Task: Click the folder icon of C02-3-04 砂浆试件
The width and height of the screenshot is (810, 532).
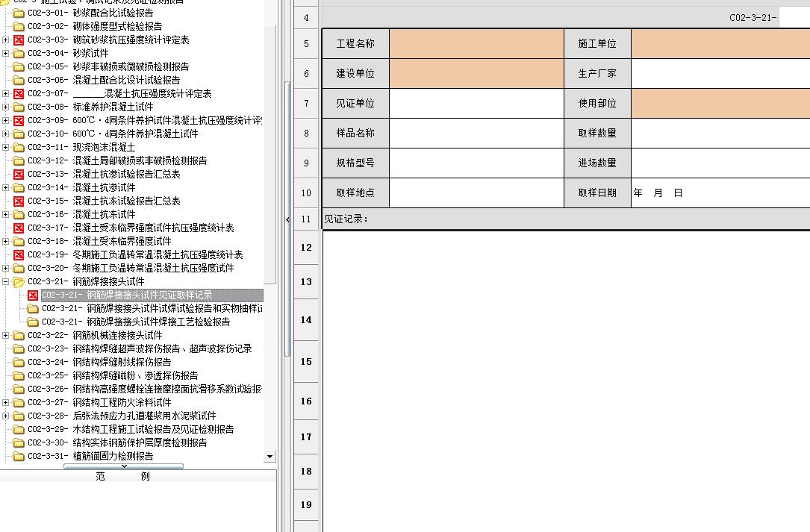Action: click(19, 54)
